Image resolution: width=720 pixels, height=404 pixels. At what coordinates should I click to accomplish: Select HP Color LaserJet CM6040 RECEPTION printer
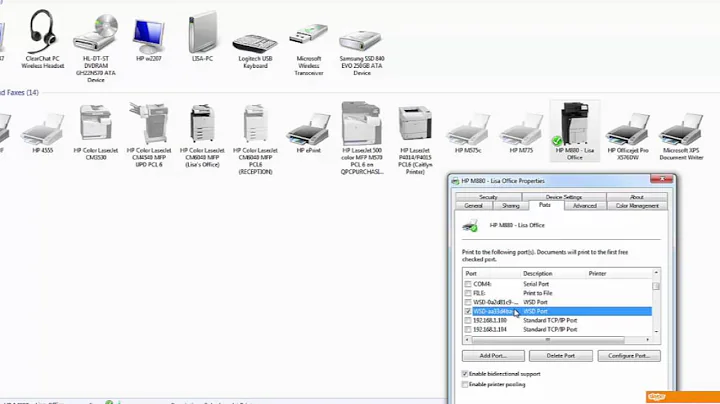point(255,139)
